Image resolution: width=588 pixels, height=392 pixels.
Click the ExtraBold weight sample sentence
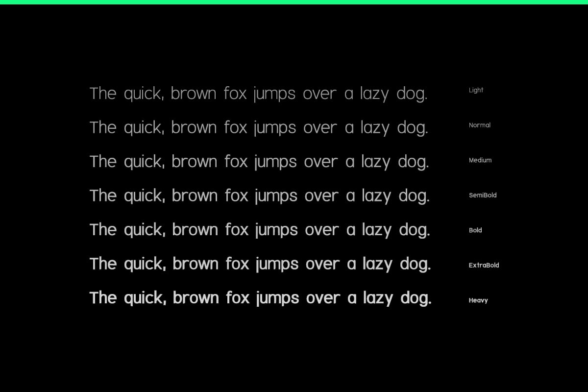[x=260, y=265]
